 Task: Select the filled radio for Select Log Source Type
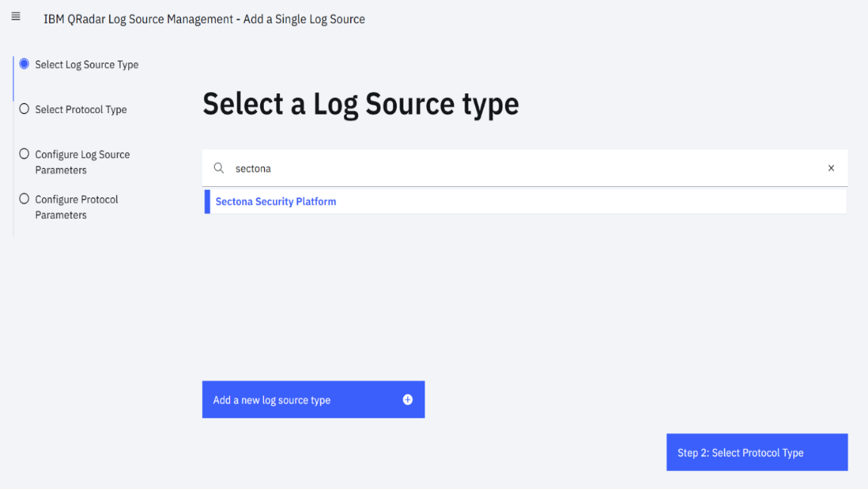pyautogui.click(x=23, y=64)
